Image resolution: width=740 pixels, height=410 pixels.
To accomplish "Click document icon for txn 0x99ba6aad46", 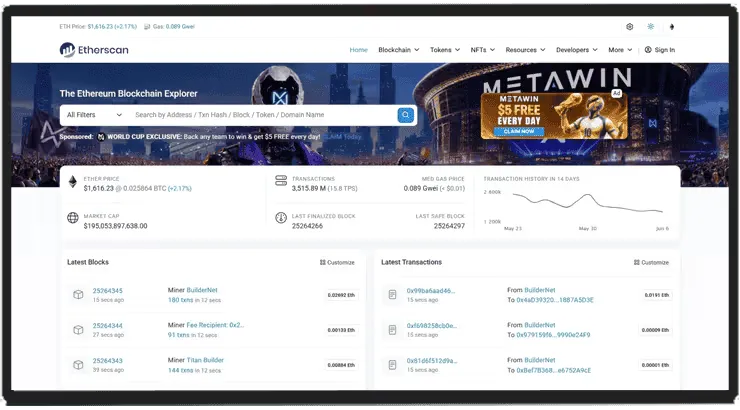I will [x=392, y=295].
